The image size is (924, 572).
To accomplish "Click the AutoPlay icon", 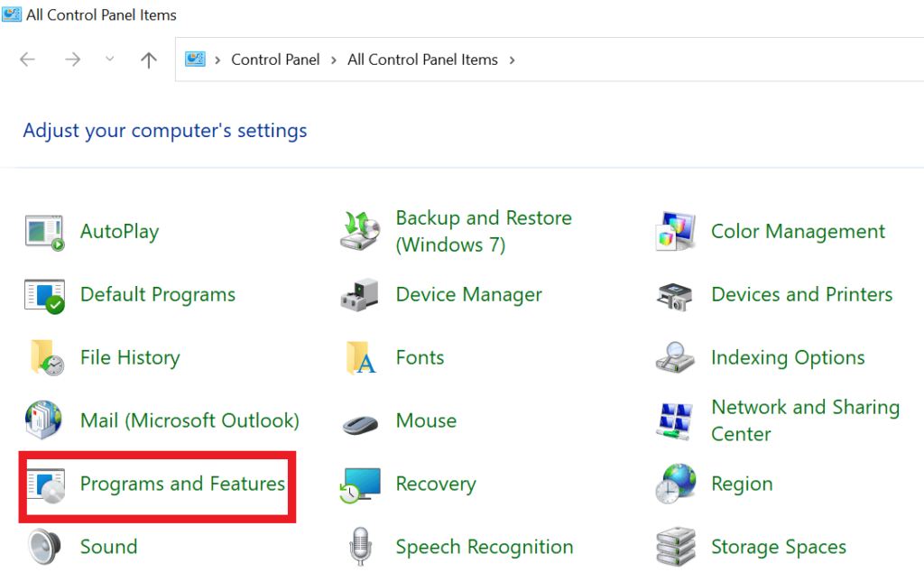I will 44,232.
